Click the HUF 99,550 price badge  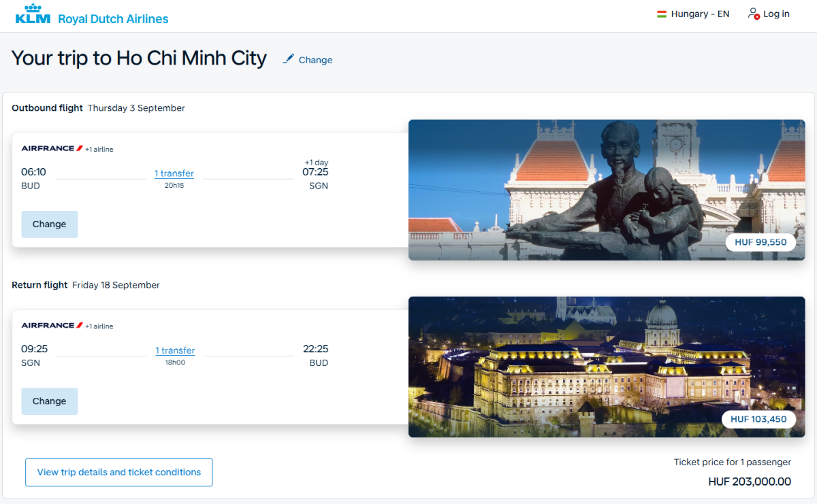click(760, 242)
